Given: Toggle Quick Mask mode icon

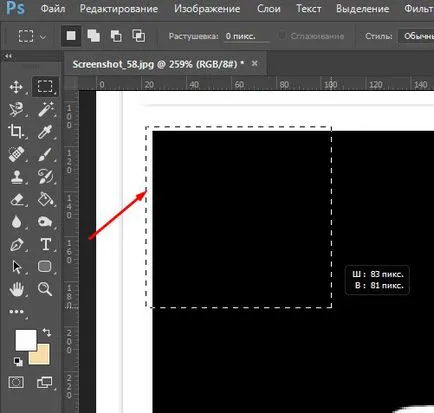Looking at the screenshot, I should pyautogui.click(x=16, y=382).
